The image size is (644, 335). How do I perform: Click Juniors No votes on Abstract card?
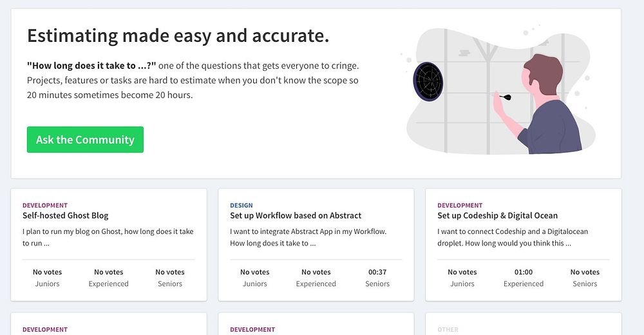pos(255,278)
